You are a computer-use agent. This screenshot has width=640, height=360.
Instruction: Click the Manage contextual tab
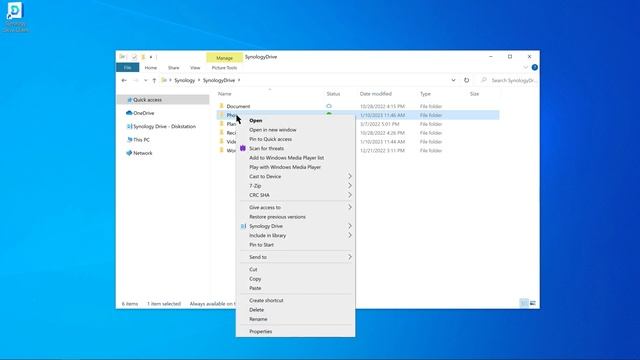[224, 58]
